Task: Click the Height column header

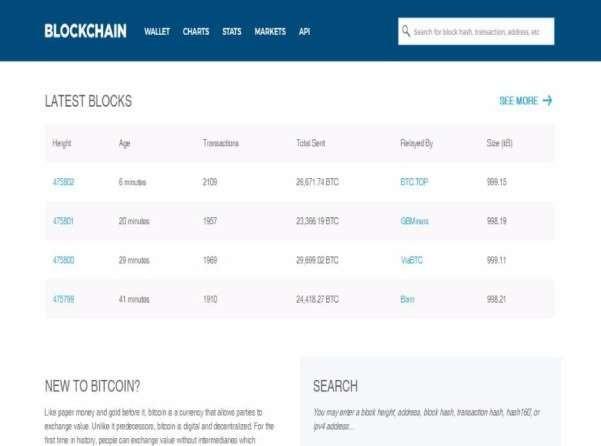Action: [62, 143]
